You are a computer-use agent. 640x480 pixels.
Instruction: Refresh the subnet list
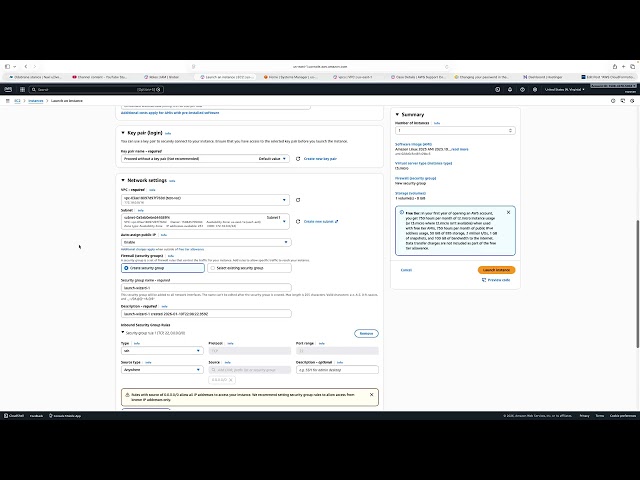click(x=298, y=222)
